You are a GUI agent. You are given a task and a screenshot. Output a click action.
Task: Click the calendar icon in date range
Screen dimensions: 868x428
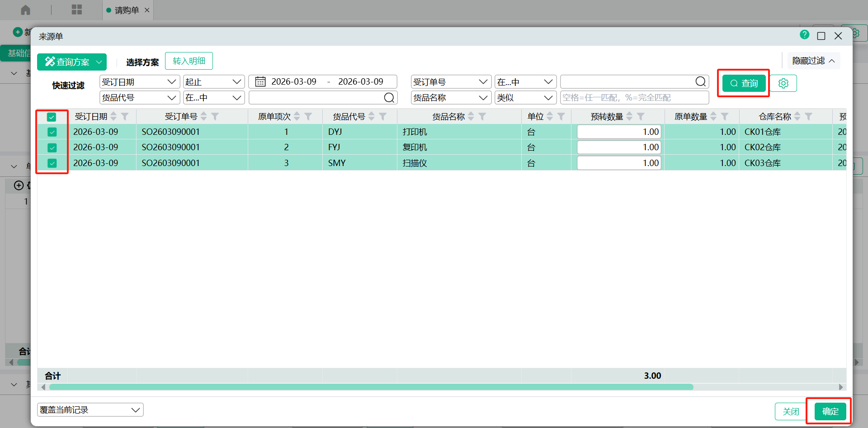260,82
